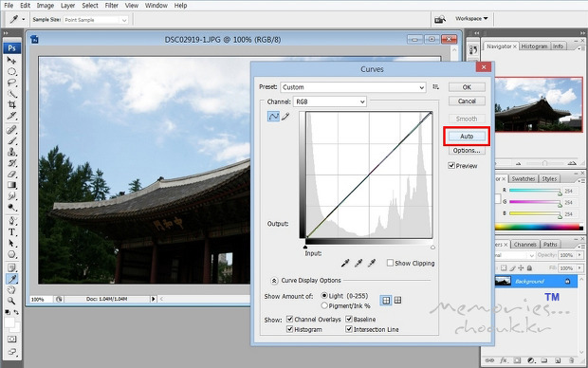Viewport: 588px width, 368px height.
Task: Open the Filter menu
Action: [x=111, y=6]
